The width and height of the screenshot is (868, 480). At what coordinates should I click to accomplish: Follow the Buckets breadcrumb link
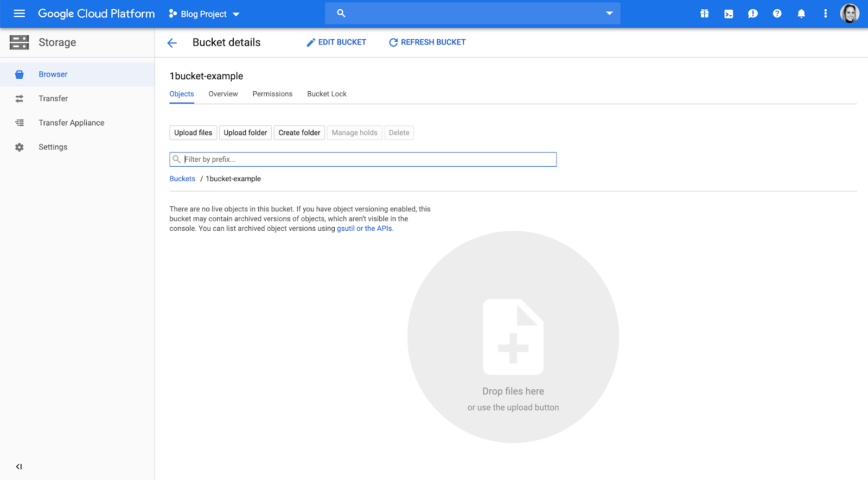[182, 179]
